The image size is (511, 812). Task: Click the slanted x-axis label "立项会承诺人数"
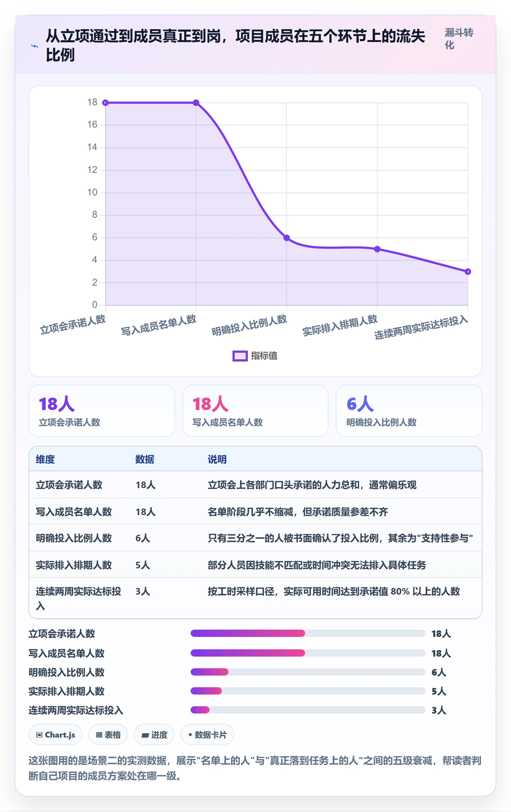click(x=73, y=325)
